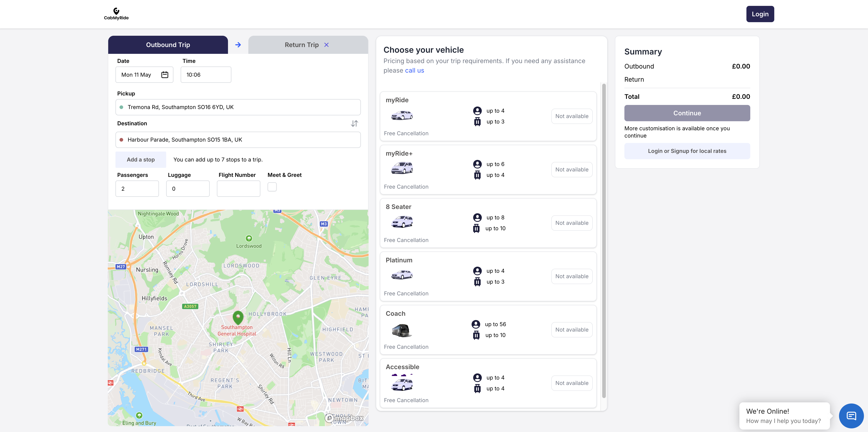Click the myRide car image
Screen dimensions: 868x432
[402, 115]
